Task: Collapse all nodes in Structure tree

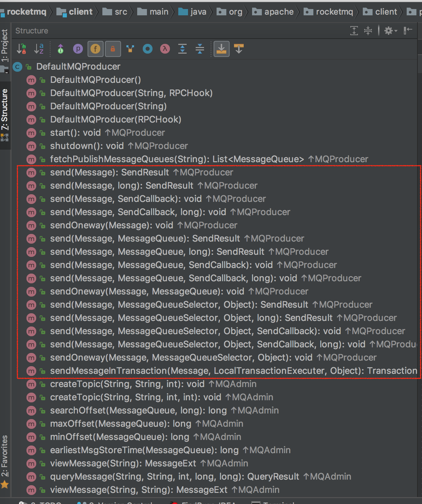Action: (x=200, y=49)
